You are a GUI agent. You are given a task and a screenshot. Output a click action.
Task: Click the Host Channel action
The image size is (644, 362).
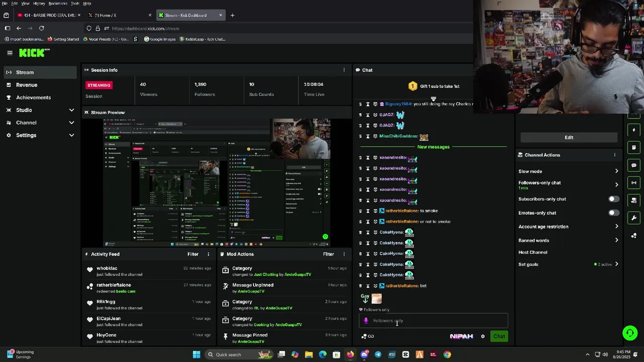(533, 252)
